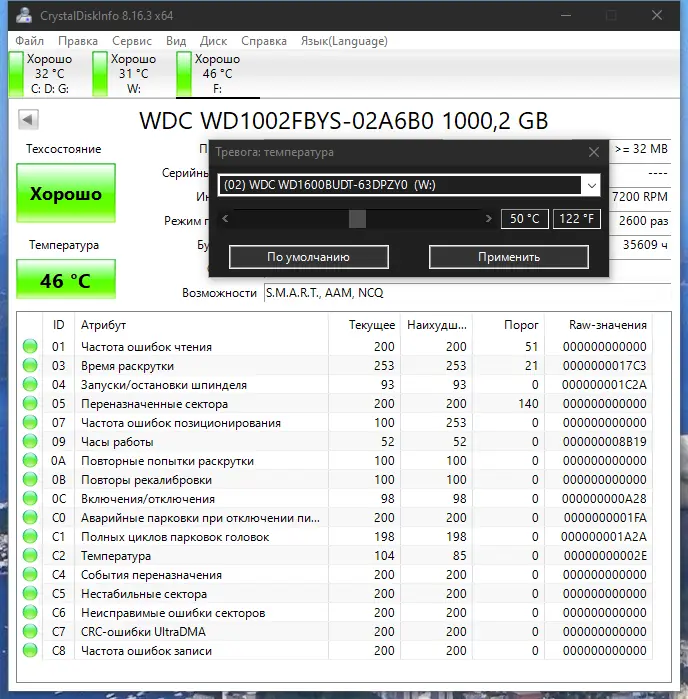
Task: Select row Запуски/остановки шпинделя
Action: click(335, 384)
